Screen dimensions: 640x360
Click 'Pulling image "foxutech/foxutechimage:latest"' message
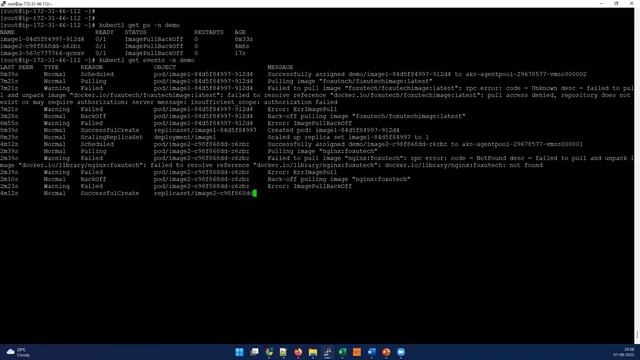click(x=350, y=81)
